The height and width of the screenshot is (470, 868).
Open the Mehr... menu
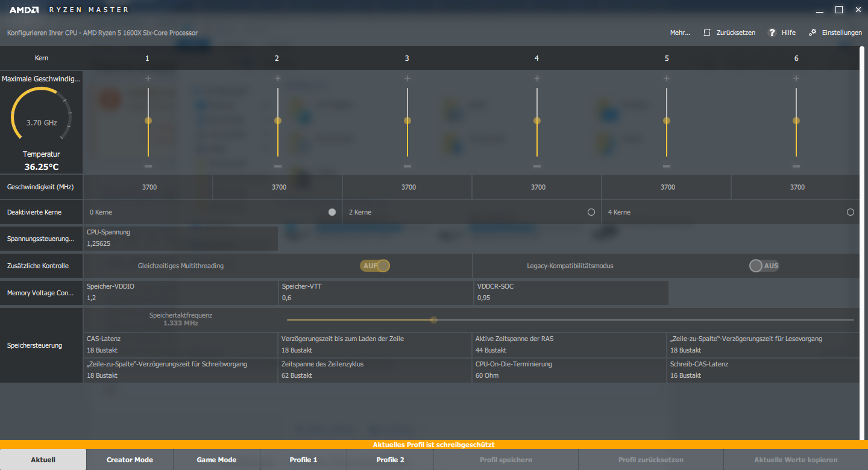click(x=680, y=33)
